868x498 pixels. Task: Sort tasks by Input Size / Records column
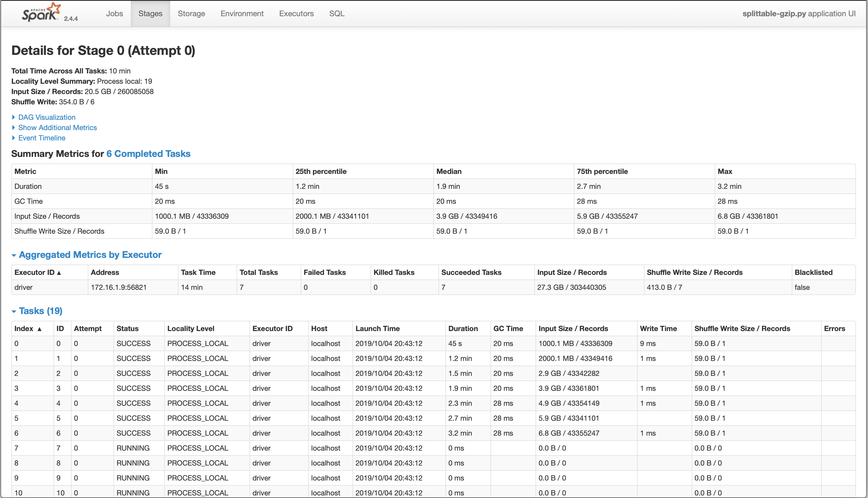(x=573, y=328)
